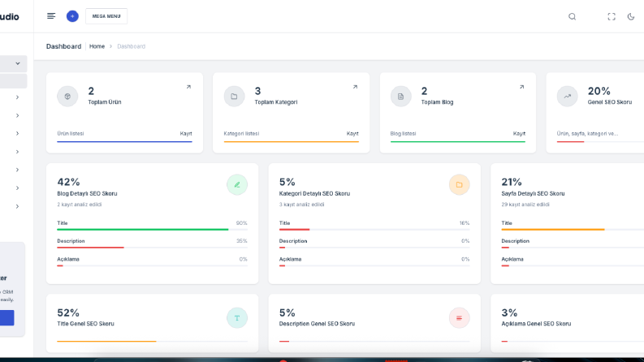The height and width of the screenshot is (362, 644).
Task: Collapse the top sidebar menu chevron
Action: pos(18,63)
